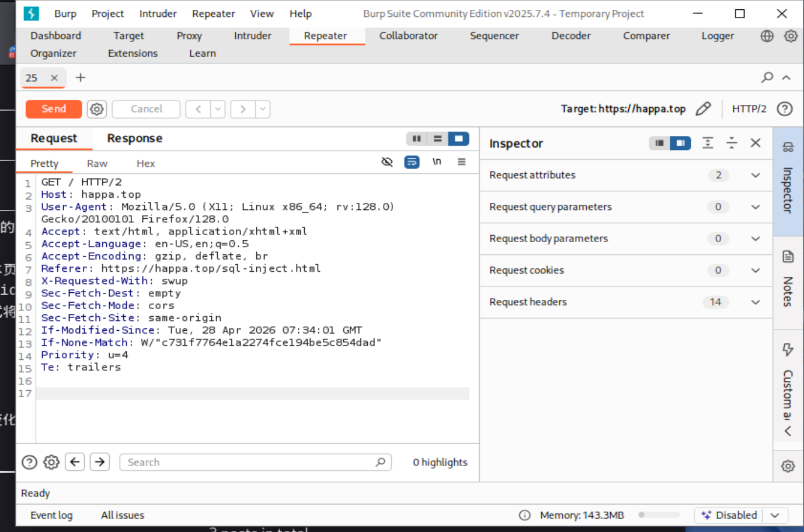Jump to next search match arrow

[x=100, y=462]
